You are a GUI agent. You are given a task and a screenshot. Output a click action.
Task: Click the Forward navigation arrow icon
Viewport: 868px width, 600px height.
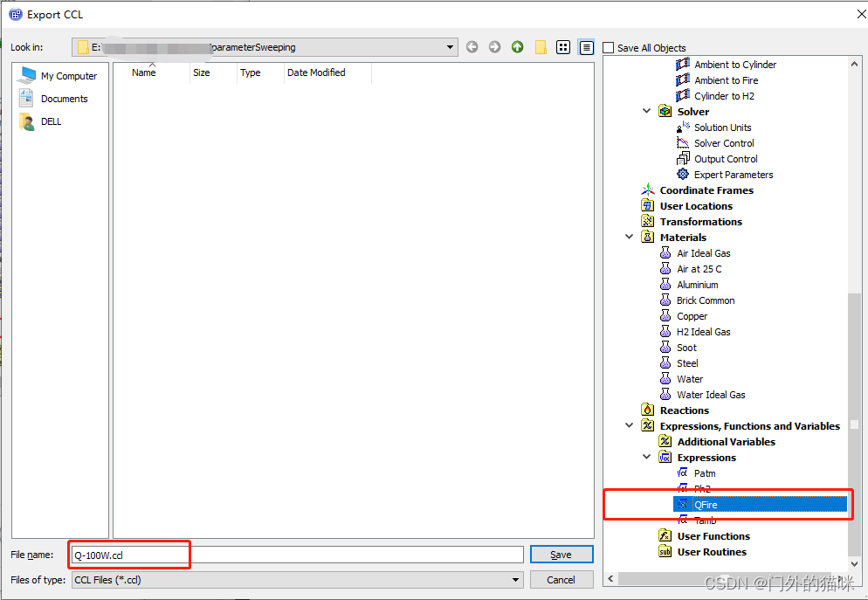494,47
